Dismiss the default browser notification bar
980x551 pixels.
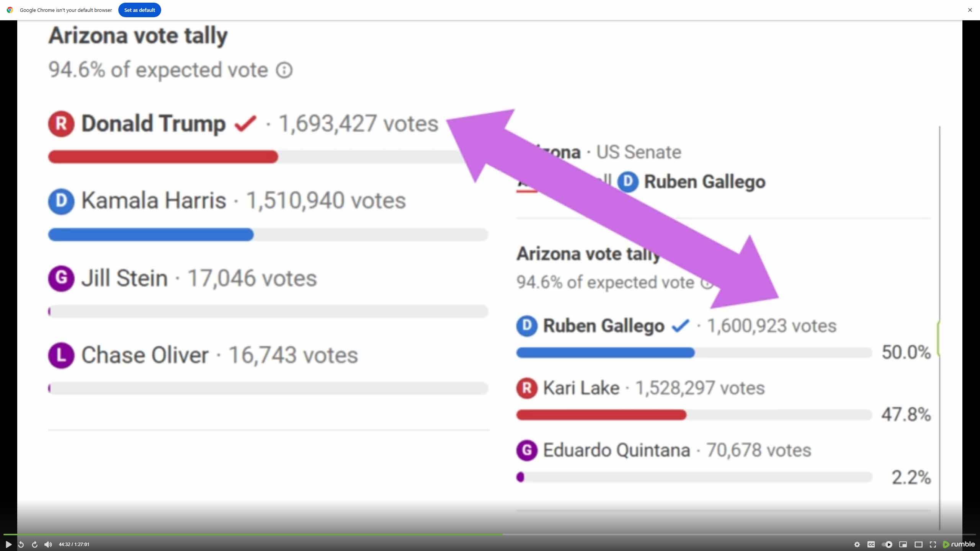tap(970, 10)
